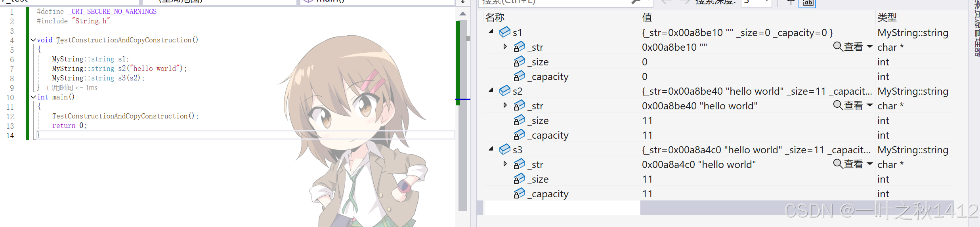Click code line MyString::string s1;
This screenshot has height=227, width=980.
point(90,59)
